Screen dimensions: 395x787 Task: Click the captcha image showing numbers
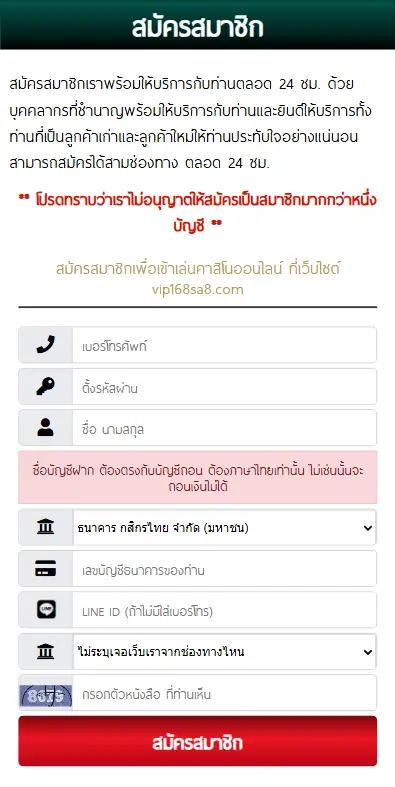click(46, 696)
